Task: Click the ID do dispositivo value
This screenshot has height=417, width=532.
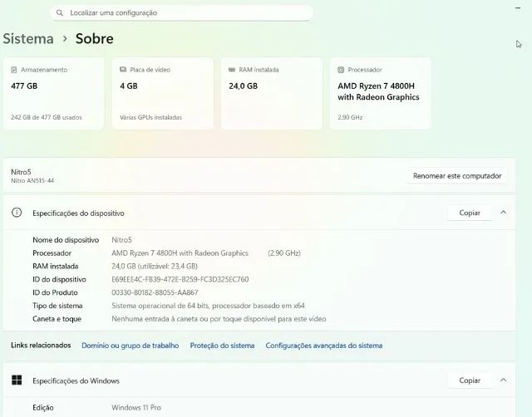Action: 180,279
